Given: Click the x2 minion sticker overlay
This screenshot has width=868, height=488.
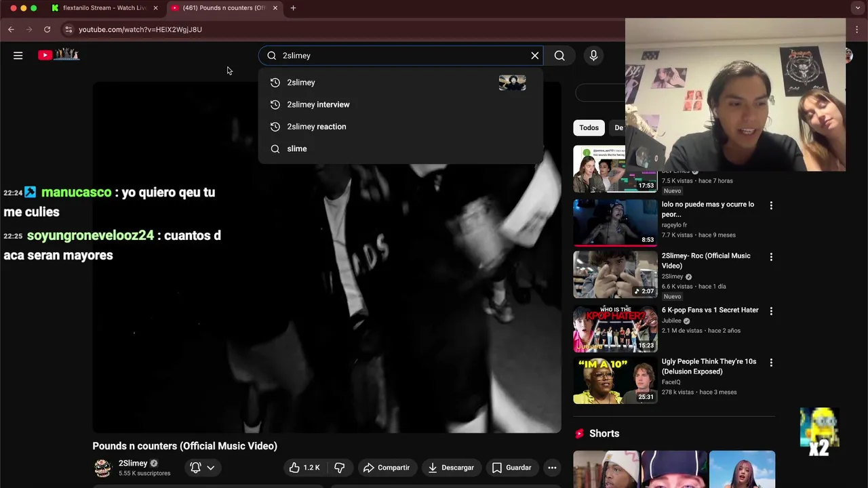Looking at the screenshot, I should pos(820,432).
